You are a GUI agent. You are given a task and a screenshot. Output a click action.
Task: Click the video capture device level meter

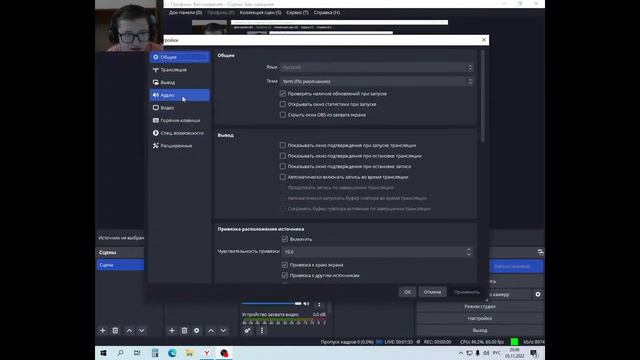click(284, 322)
